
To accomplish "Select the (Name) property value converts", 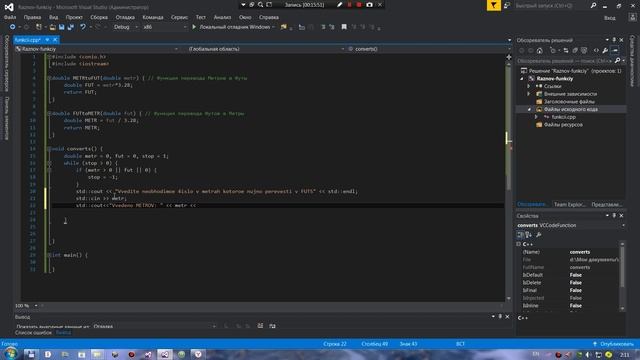I will click(580, 252).
